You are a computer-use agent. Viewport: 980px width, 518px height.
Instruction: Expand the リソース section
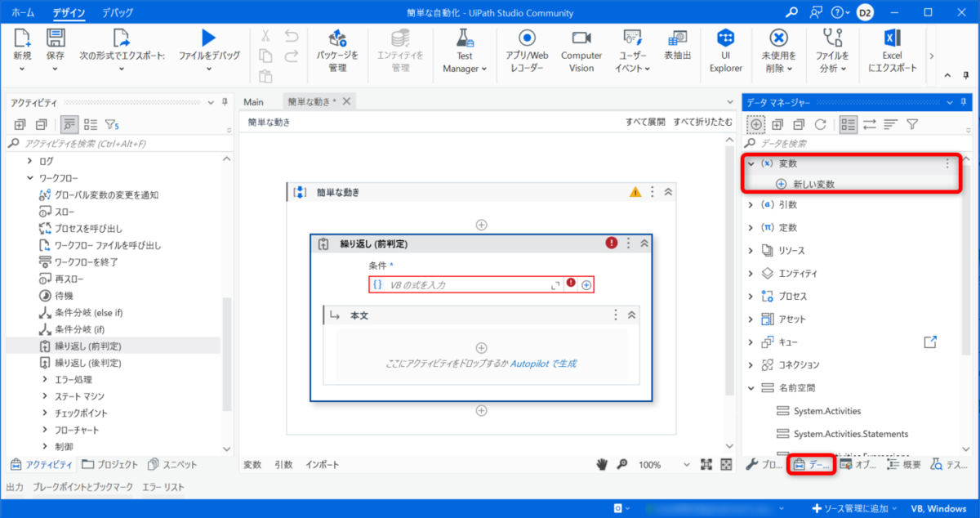[x=751, y=250]
